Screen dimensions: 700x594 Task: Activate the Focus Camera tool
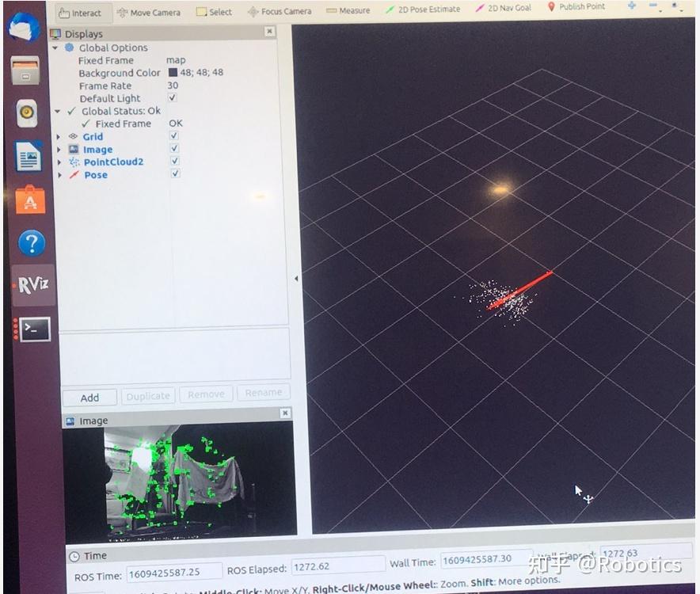(280, 11)
